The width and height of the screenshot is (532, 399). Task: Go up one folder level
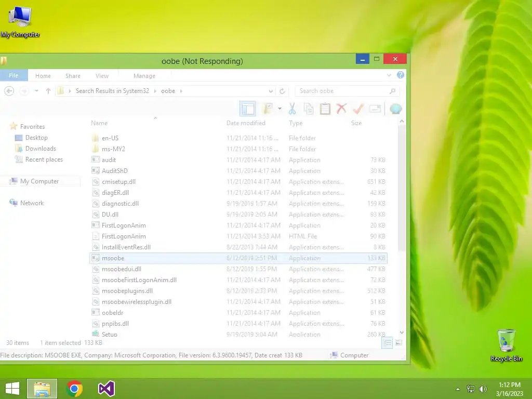click(48, 91)
